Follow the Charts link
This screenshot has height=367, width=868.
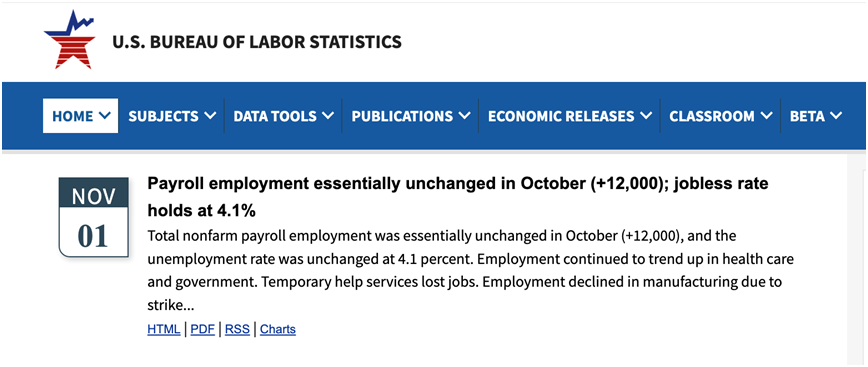(x=278, y=329)
